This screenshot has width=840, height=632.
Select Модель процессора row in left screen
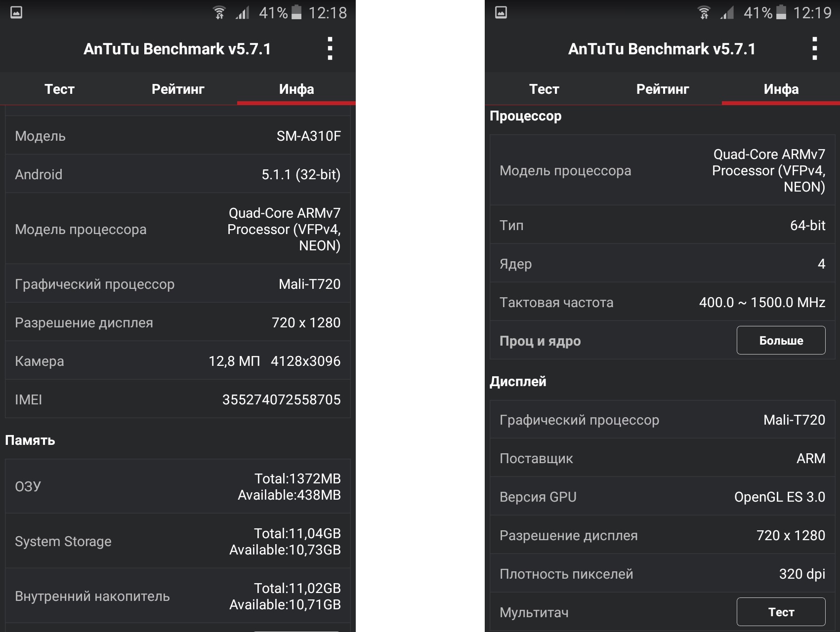(178, 229)
